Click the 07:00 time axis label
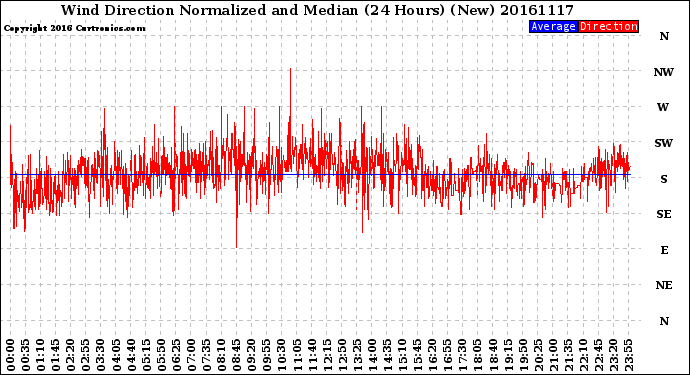Image resolution: width=690 pixels, height=375 pixels. (191, 355)
